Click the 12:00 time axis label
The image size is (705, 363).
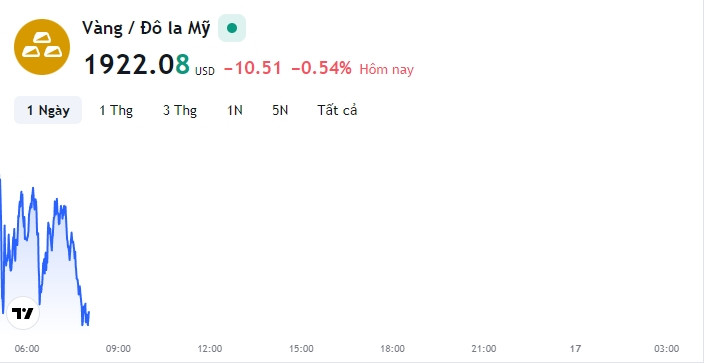tap(210, 349)
